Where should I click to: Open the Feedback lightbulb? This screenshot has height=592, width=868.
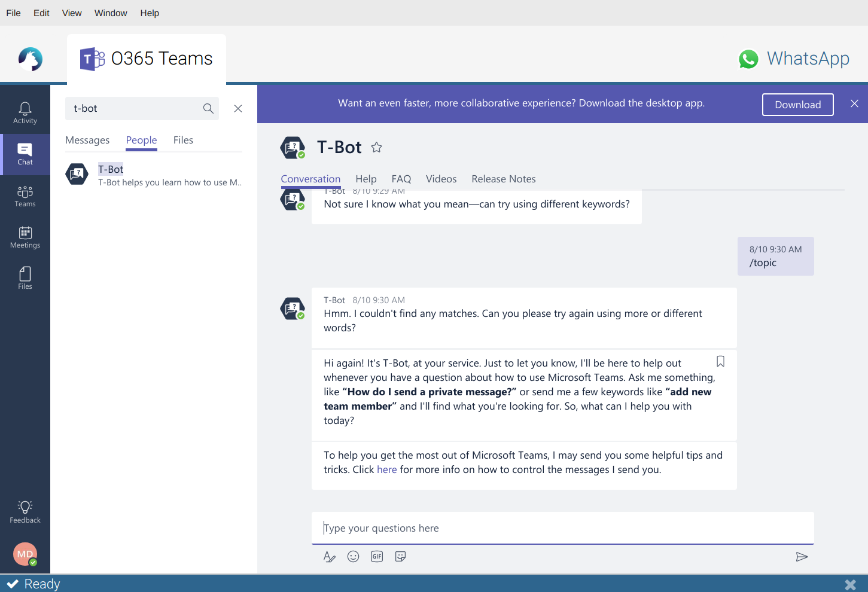pyautogui.click(x=25, y=512)
